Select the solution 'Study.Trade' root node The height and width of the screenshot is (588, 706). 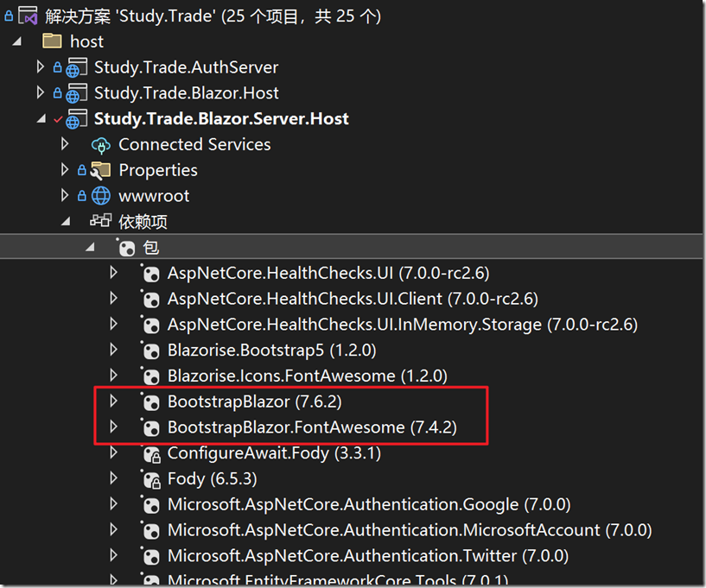coord(213,16)
